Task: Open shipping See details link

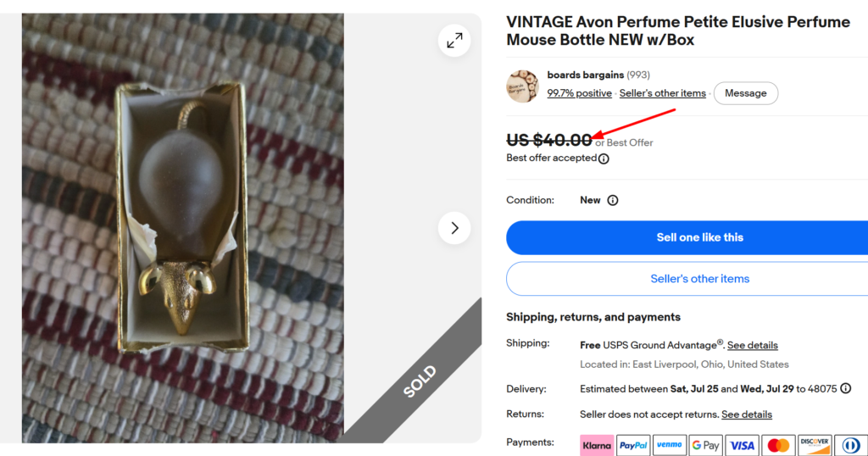Action: [x=753, y=345]
